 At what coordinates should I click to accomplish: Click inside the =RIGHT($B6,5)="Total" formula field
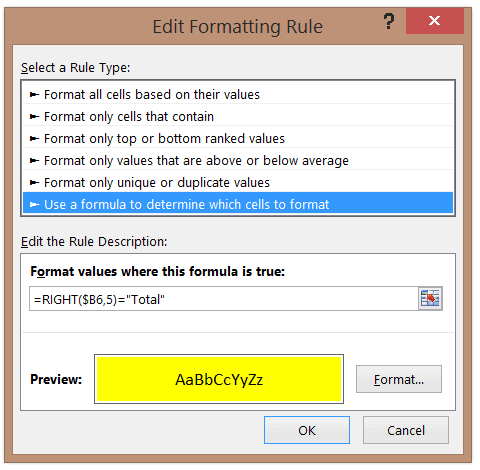224,299
